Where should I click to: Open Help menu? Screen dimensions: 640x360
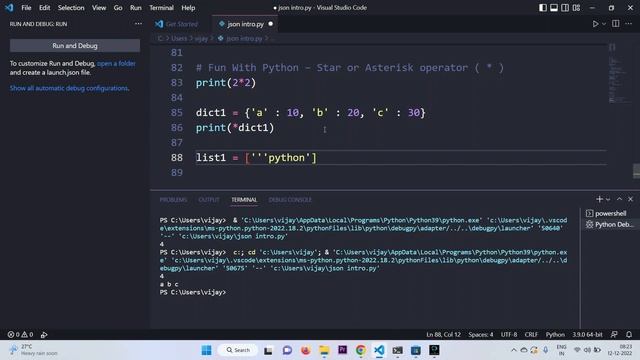pyautogui.click(x=188, y=8)
